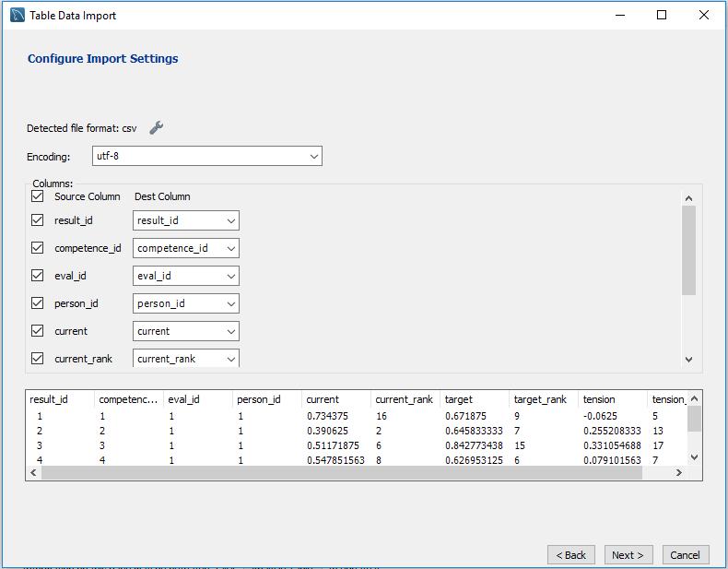Click the current_rank value 16 cell
728x569 pixels.
pyautogui.click(x=382, y=416)
